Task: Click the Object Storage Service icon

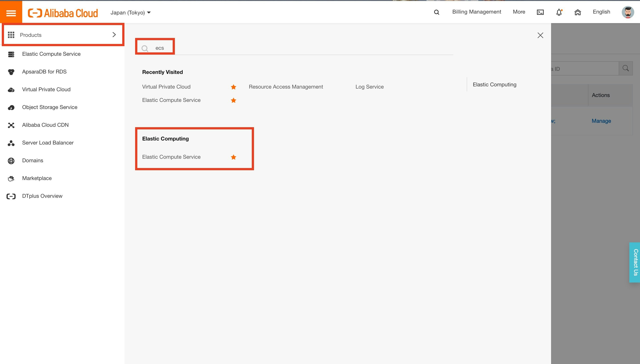Action: coord(11,107)
